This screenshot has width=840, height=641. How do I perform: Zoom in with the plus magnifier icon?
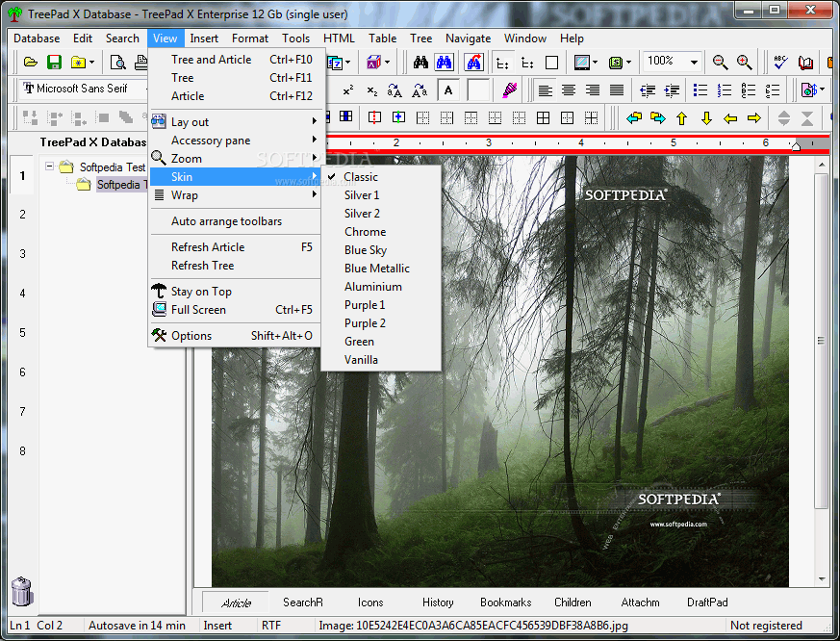(x=744, y=63)
